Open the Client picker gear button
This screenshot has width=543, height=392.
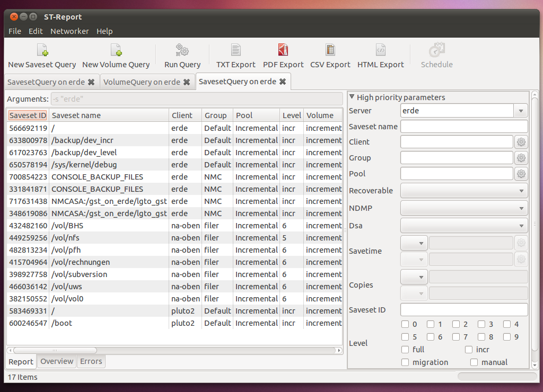click(521, 142)
